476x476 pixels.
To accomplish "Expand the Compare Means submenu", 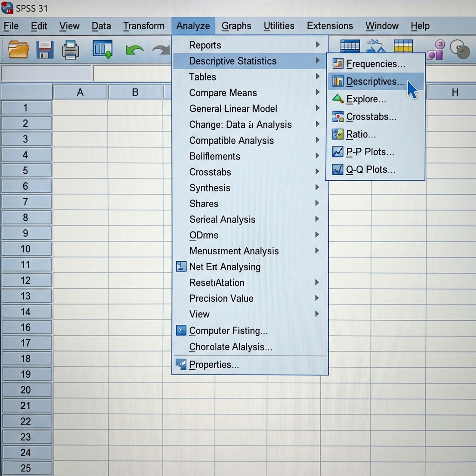I will [x=317, y=93].
